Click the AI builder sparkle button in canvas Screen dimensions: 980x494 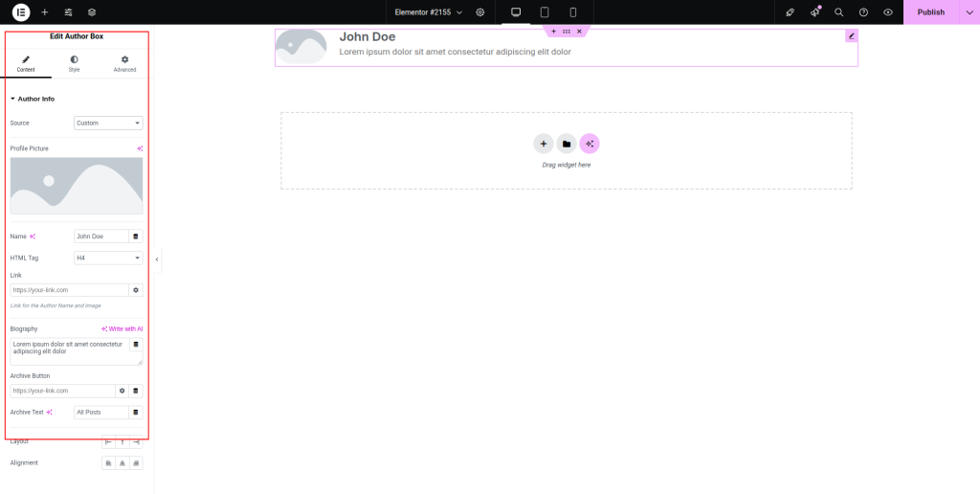590,144
